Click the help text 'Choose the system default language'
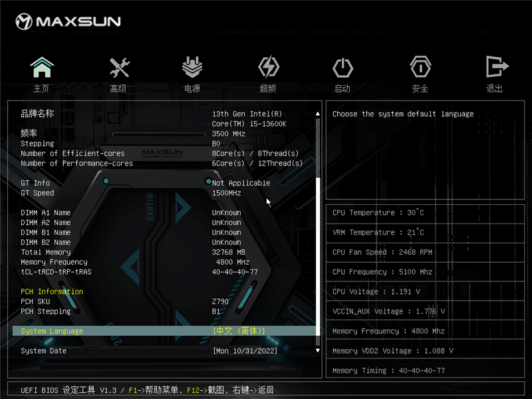Image resolution: width=532 pixels, height=399 pixels. (x=403, y=114)
